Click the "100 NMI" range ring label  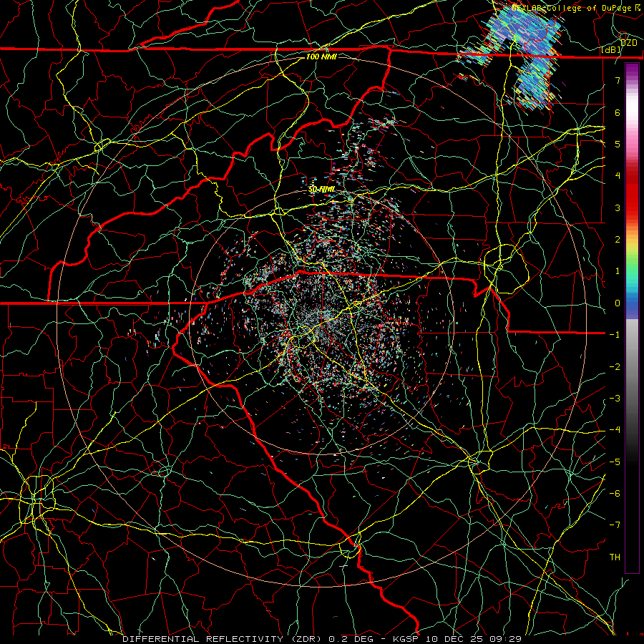(321, 57)
